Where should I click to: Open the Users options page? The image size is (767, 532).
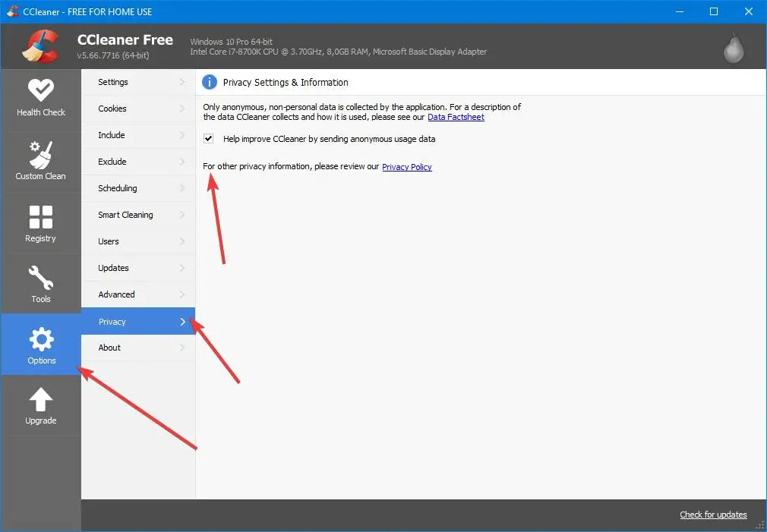[138, 241]
